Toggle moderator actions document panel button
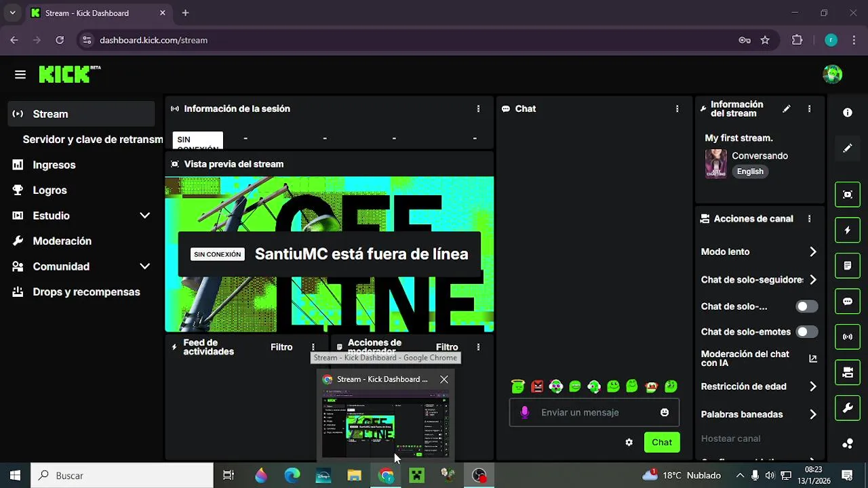 tap(848, 266)
